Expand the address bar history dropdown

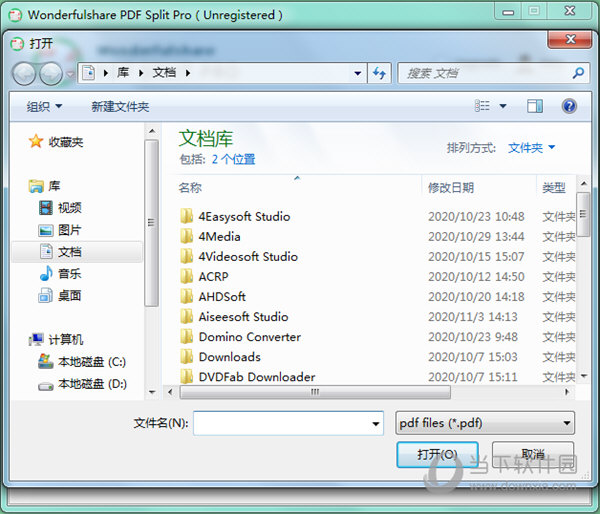point(358,73)
